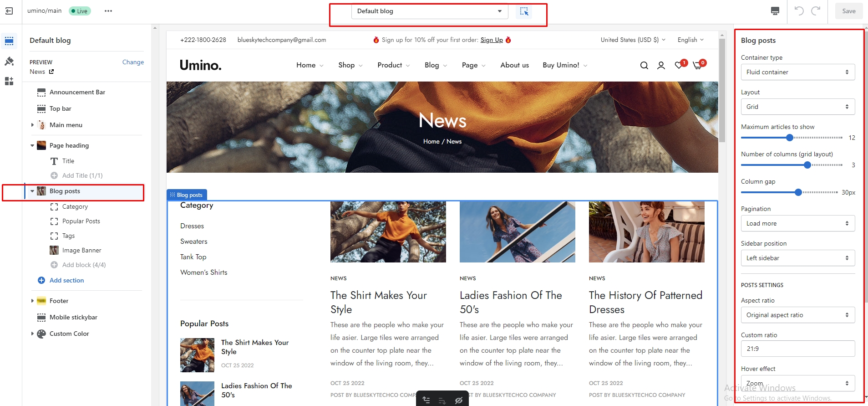This screenshot has width=868, height=406.
Task: Click the inspector selection tool icon
Action: point(524,11)
